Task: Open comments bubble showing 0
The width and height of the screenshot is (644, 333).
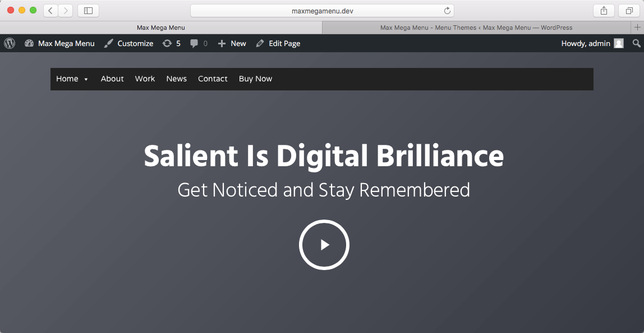Action: (199, 43)
